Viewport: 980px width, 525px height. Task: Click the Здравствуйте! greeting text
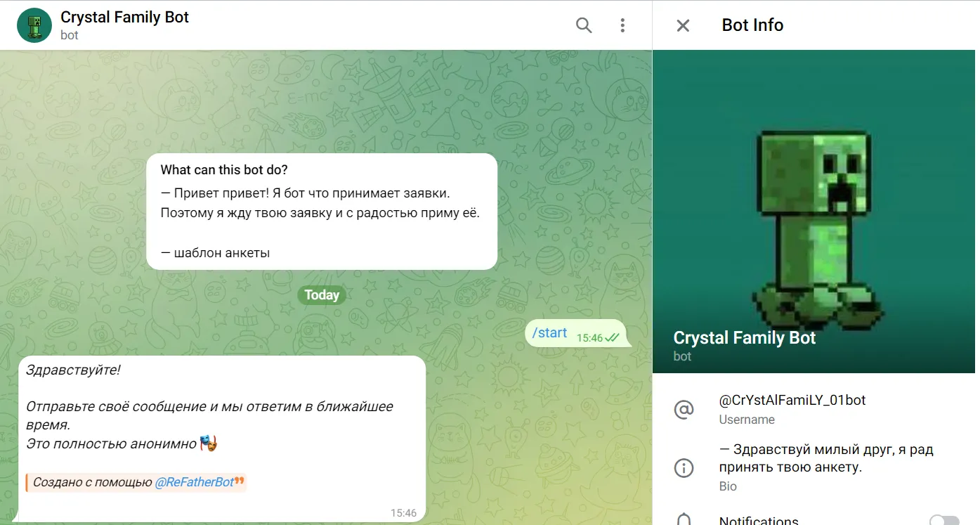coord(73,370)
